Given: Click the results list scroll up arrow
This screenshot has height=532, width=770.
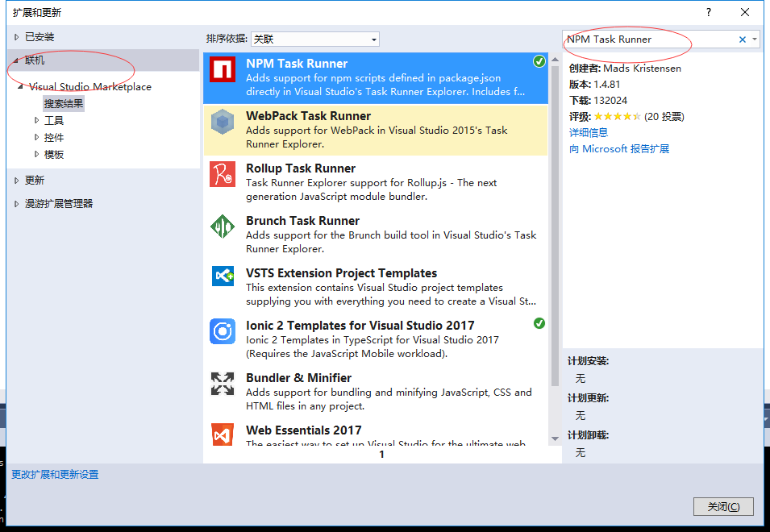Looking at the screenshot, I should 555,60.
